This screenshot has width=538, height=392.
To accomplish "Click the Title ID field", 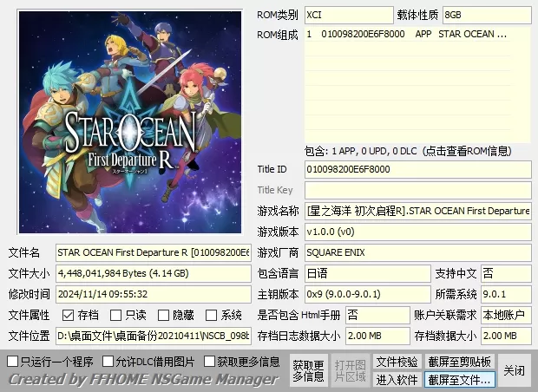I will (x=417, y=169).
